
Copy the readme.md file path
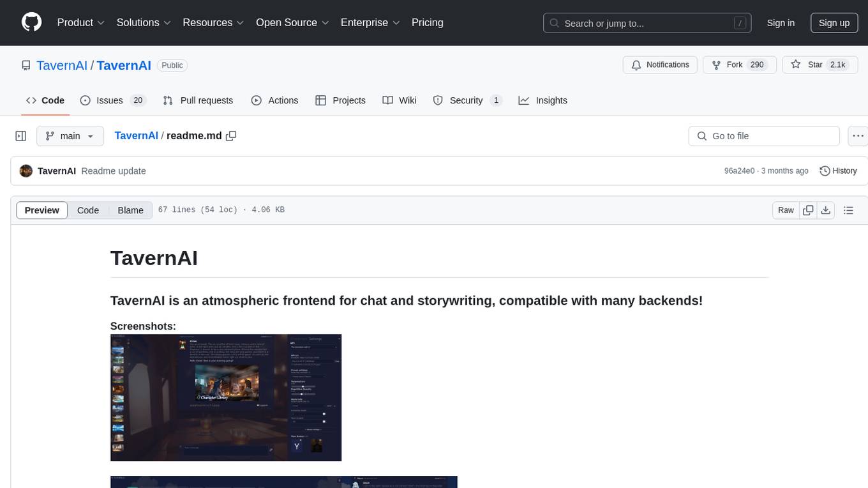[231, 136]
